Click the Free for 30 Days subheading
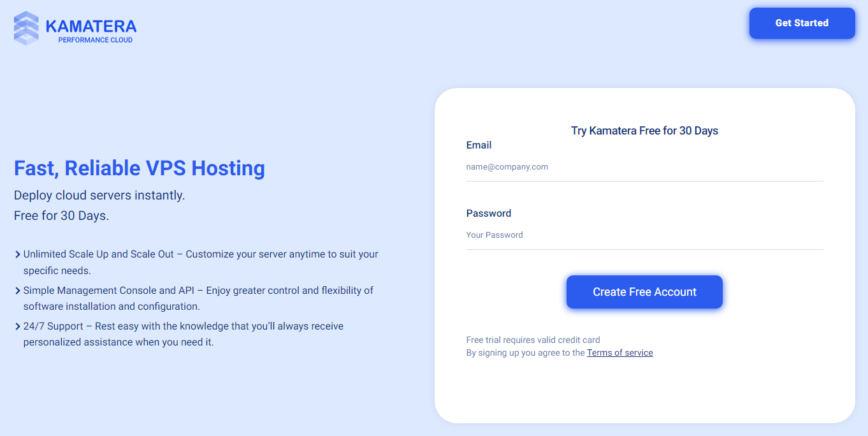This screenshot has width=868, height=436. pos(61,216)
